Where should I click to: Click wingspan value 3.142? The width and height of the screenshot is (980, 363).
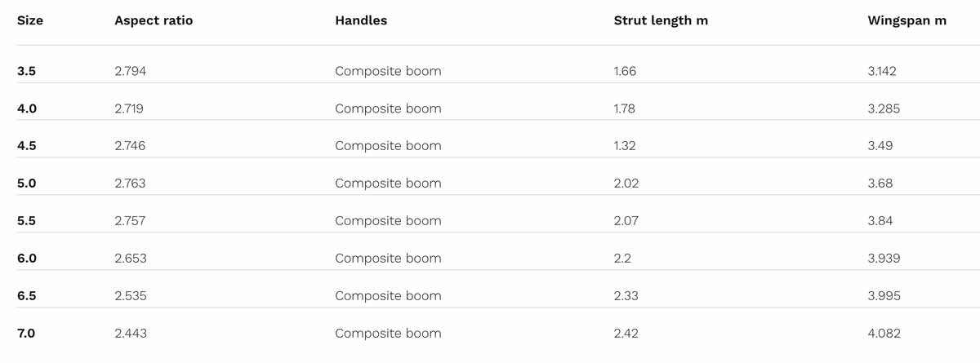[x=882, y=71]
